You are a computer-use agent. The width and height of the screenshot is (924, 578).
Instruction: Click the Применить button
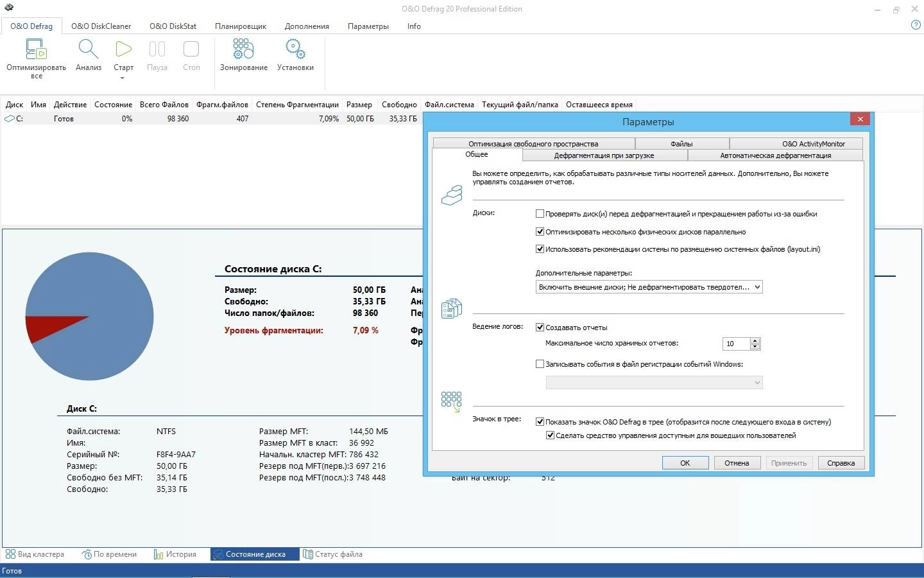coord(789,463)
